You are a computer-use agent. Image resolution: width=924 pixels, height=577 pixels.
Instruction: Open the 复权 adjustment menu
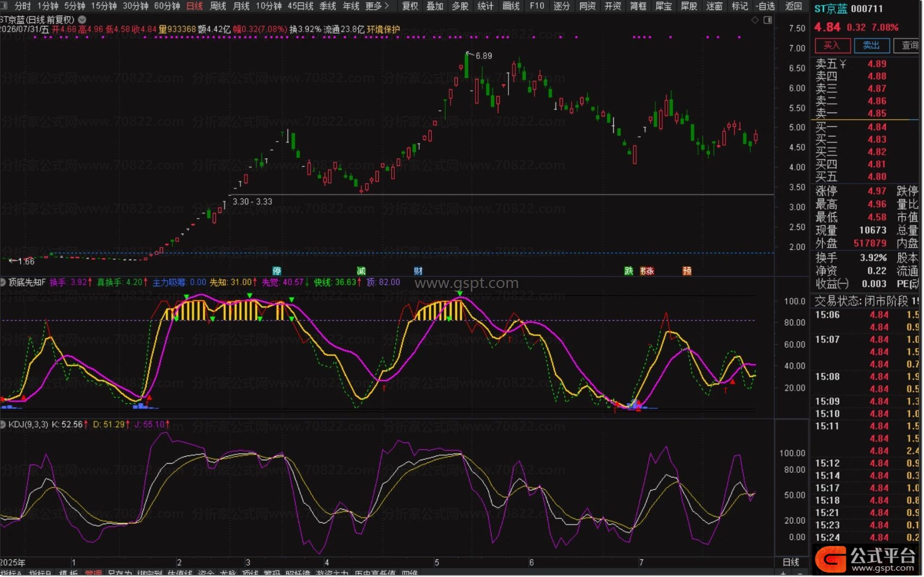pos(410,6)
